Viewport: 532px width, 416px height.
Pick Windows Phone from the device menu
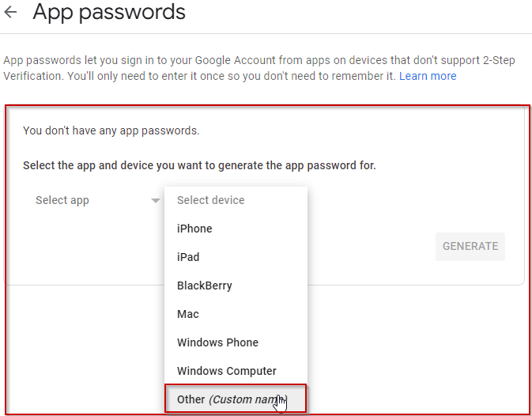pos(217,342)
